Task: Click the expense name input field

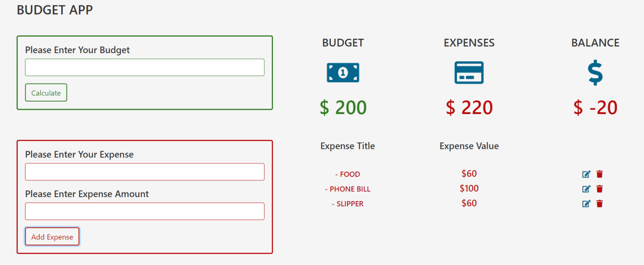Action: point(145,172)
